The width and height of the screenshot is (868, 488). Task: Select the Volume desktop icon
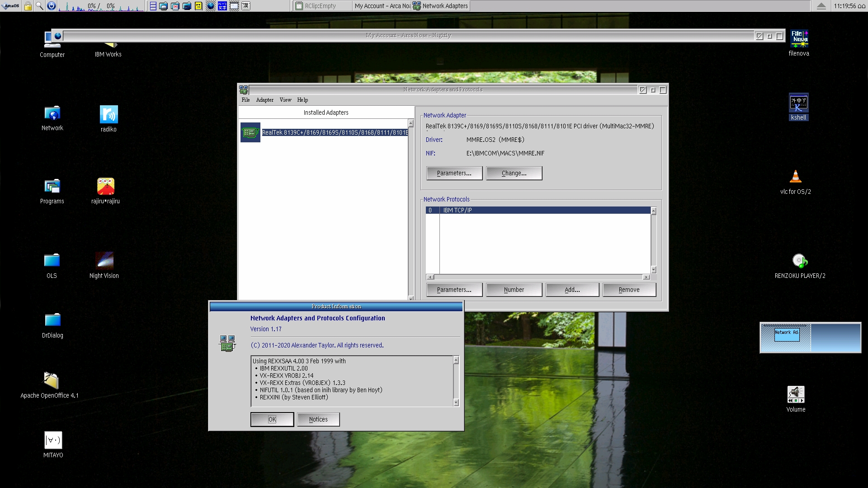[796, 399]
